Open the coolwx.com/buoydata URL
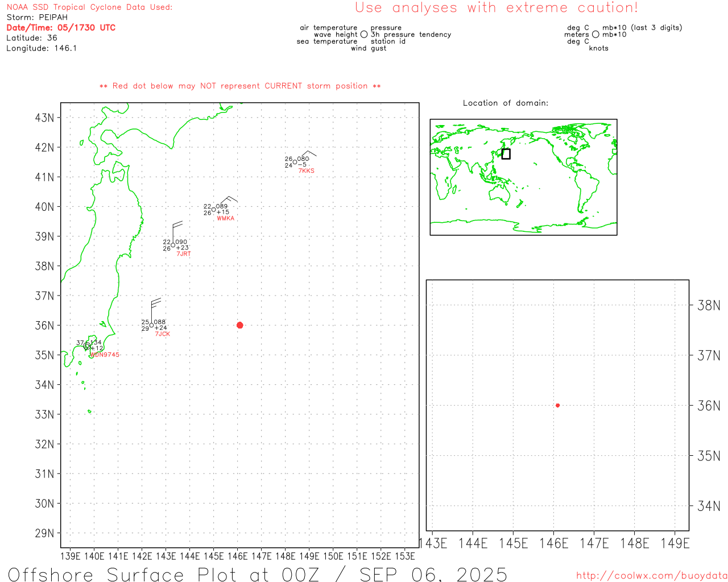 point(652,576)
